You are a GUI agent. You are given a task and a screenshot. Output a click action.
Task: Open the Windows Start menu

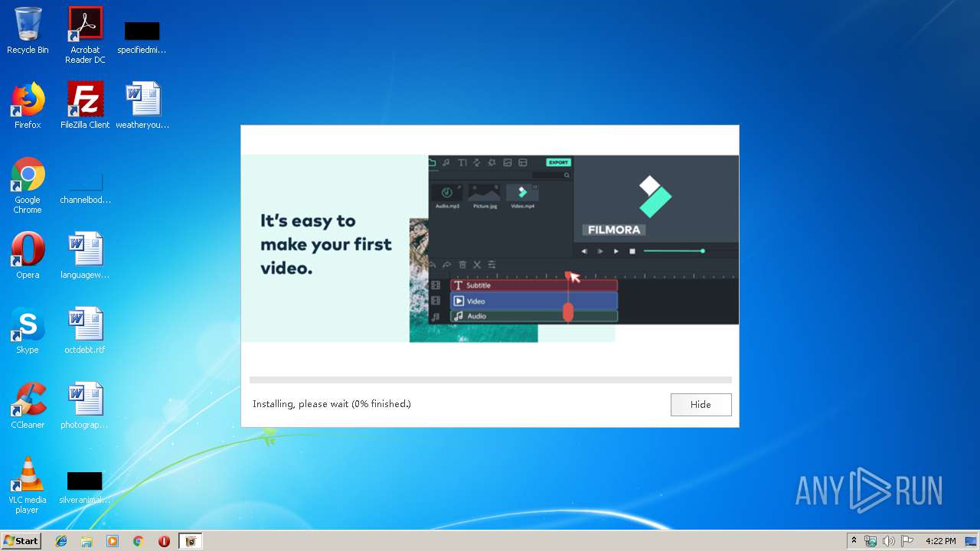tap(21, 541)
